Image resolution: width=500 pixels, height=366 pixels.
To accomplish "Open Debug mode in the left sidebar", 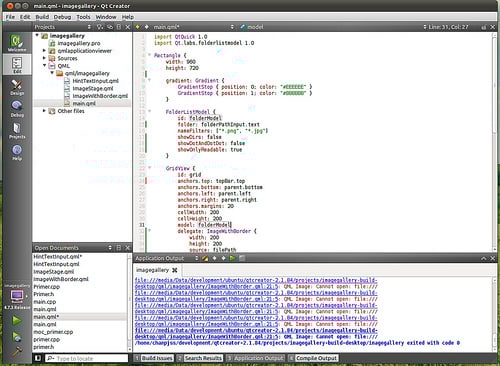I will (x=17, y=108).
